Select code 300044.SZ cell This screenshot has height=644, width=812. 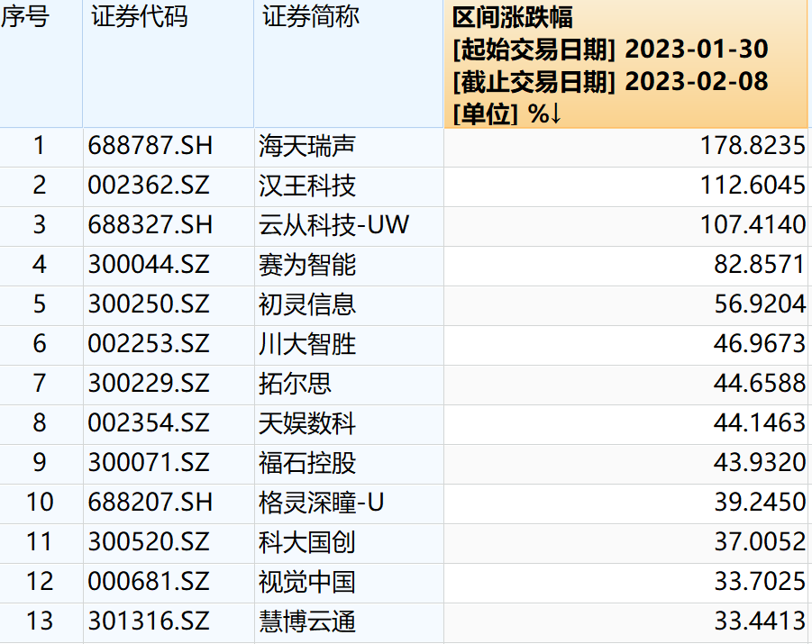[148, 265]
